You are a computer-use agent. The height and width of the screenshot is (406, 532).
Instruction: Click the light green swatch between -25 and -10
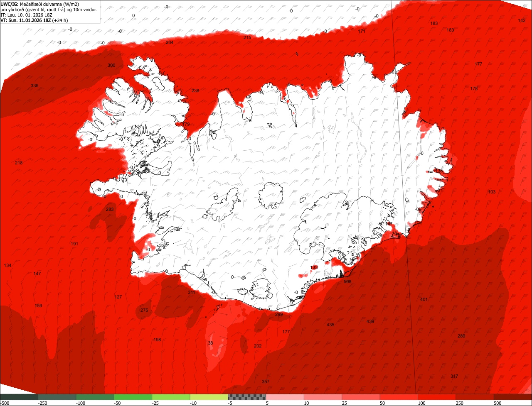coord(171,397)
